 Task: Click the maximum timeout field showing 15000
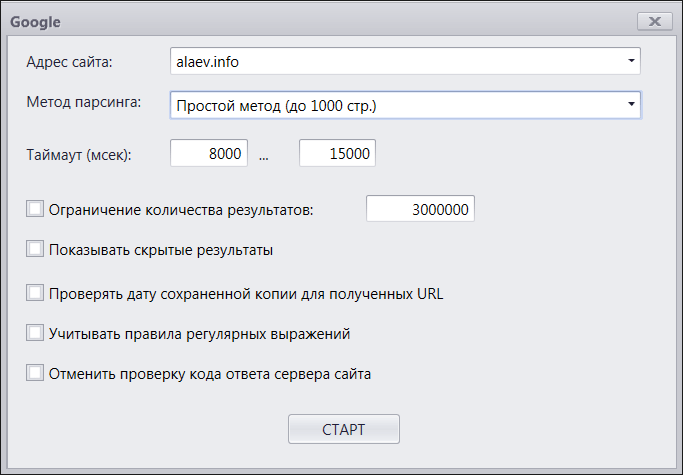337,154
